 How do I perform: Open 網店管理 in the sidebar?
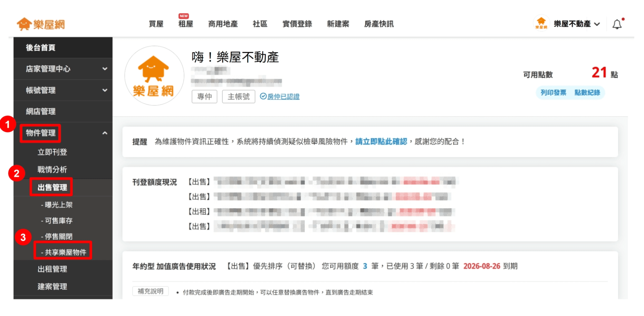(x=63, y=112)
